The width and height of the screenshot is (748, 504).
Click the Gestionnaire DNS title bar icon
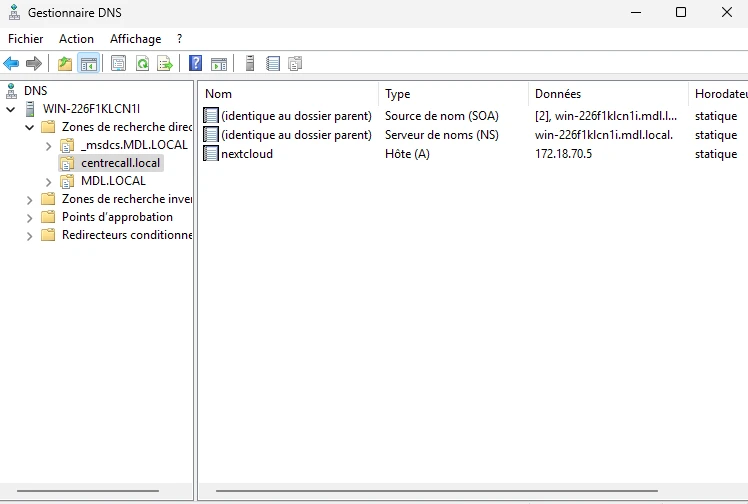(14, 12)
